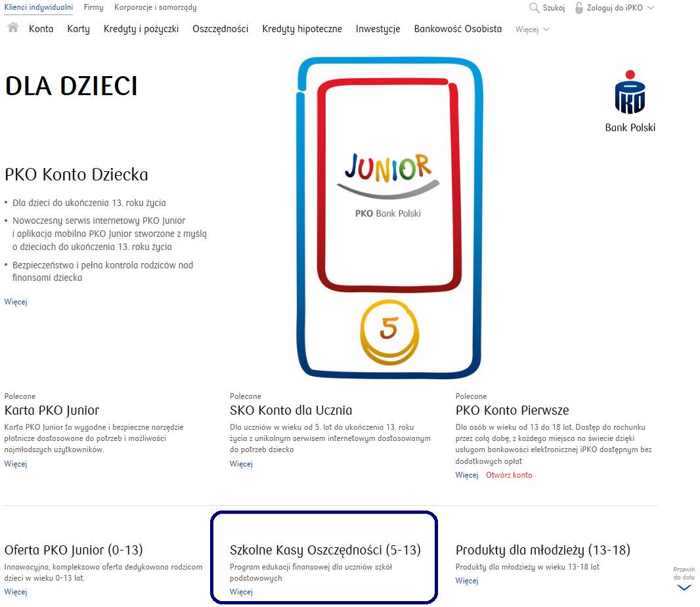This screenshot has width=700, height=607.
Task: Open Oferta PKO Junior (0-13) heading
Action: coord(74,550)
